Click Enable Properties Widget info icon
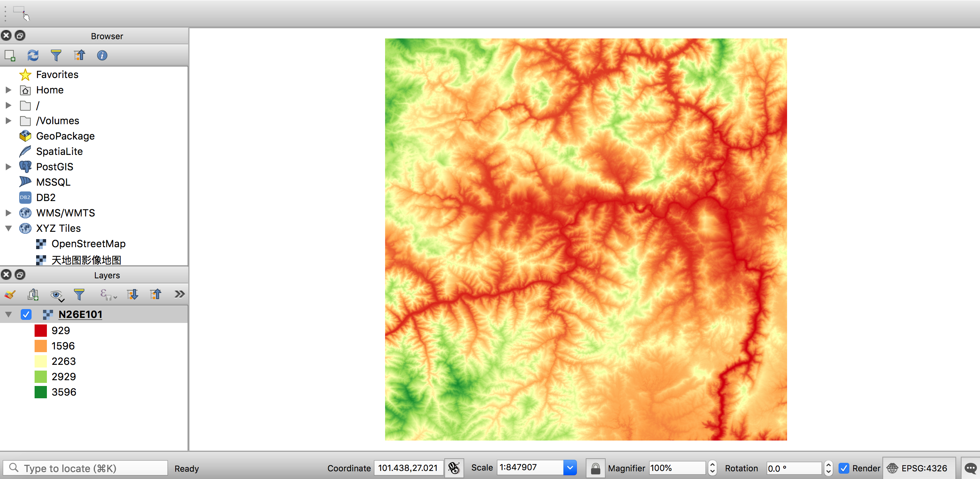Image resolution: width=980 pixels, height=479 pixels. click(102, 55)
